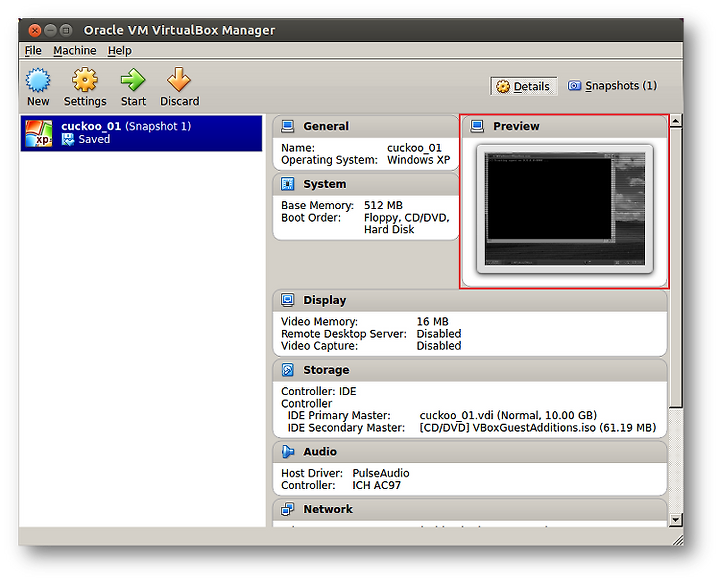Click the VBoxGuestAdditions.iso entry

point(537,428)
